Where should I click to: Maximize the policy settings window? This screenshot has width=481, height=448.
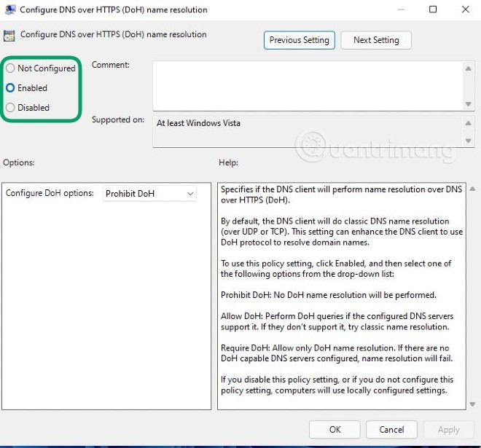pos(433,10)
